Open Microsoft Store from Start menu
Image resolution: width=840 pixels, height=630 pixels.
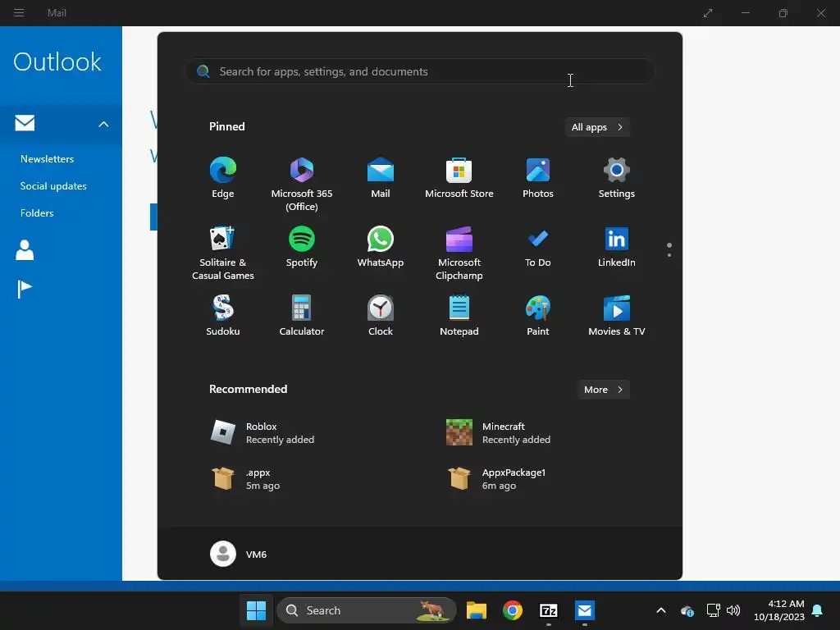point(459,178)
